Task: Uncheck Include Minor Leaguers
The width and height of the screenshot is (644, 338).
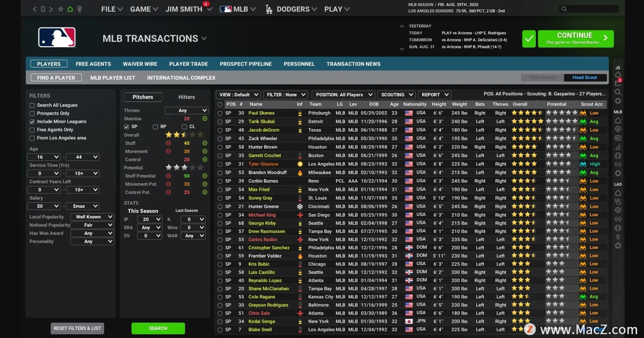Action: (32, 122)
